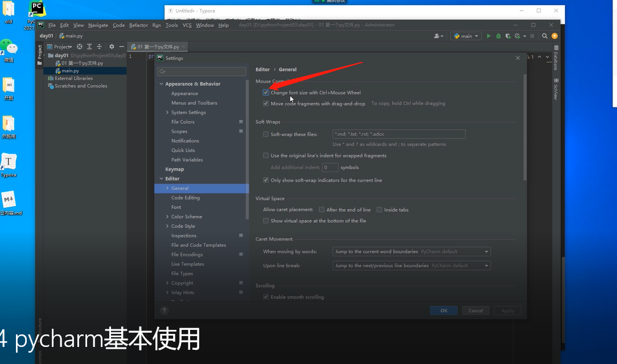Open the Navigate menu
617x364 pixels.
tap(98, 25)
